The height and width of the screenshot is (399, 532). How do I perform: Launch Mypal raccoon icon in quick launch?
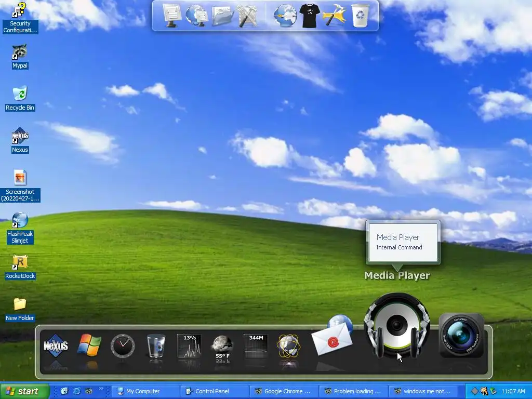(89, 391)
